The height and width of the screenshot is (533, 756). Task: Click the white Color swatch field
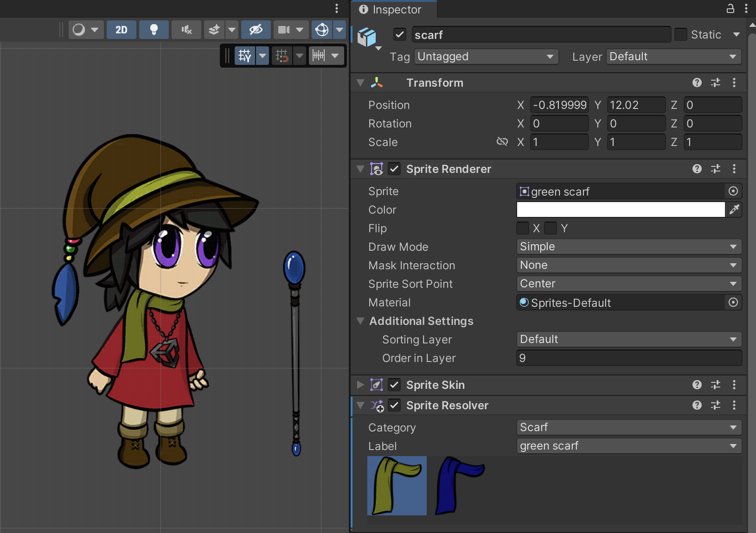(x=621, y=209)
